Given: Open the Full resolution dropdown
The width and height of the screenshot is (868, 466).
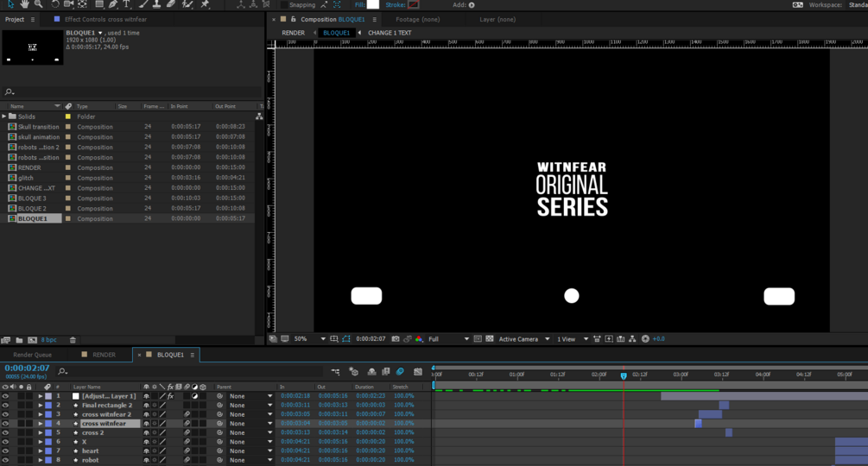Looking at the screenshot, I should tap(448, 339).
